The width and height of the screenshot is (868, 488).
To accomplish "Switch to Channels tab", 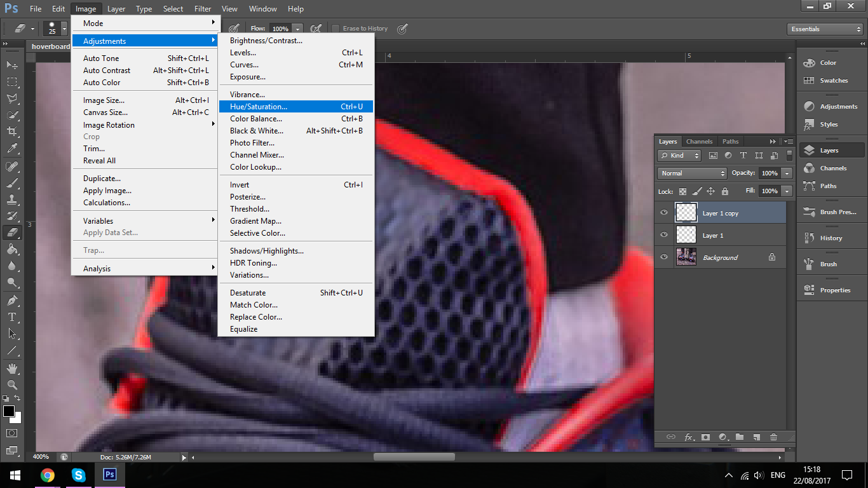I will tap(699, 141).
